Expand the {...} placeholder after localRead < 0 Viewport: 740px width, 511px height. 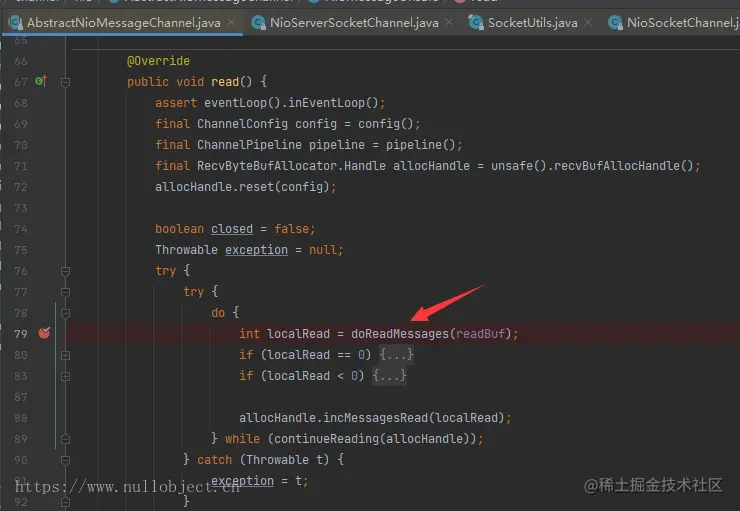coord(389,376)
